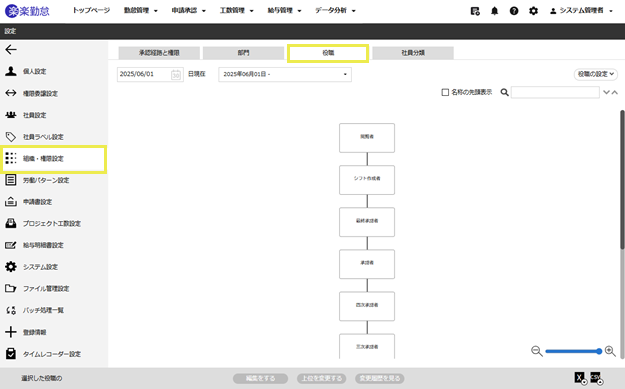The image size is (625, 389).
Task: Open the notifications bell
Action: [x=494, y=11]
